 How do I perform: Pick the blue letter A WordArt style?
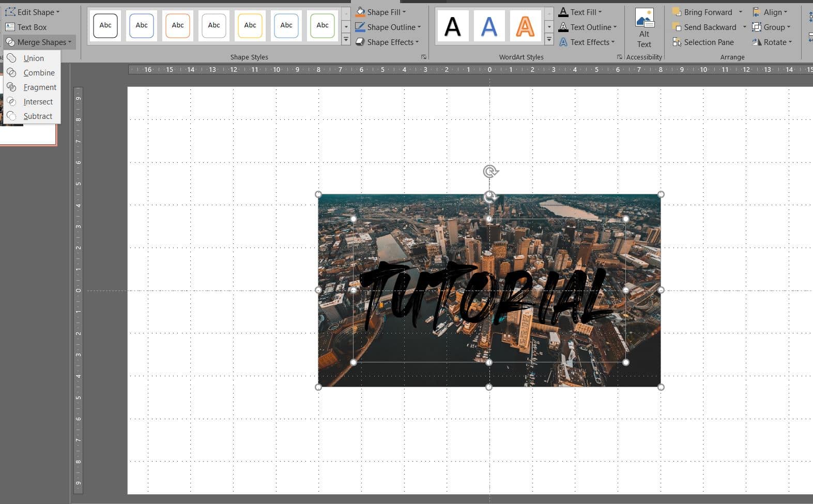click(x=489, y=26)
